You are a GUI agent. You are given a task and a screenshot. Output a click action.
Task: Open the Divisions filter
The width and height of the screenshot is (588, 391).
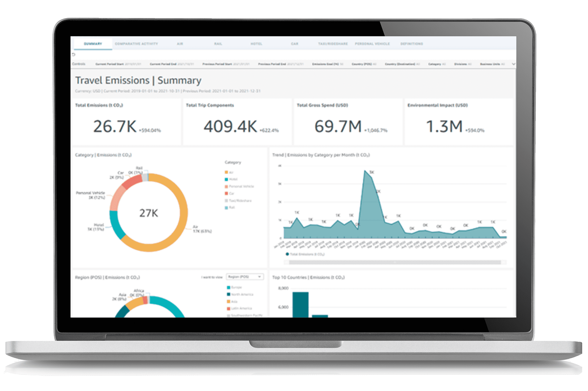click(x=463, y=64)
